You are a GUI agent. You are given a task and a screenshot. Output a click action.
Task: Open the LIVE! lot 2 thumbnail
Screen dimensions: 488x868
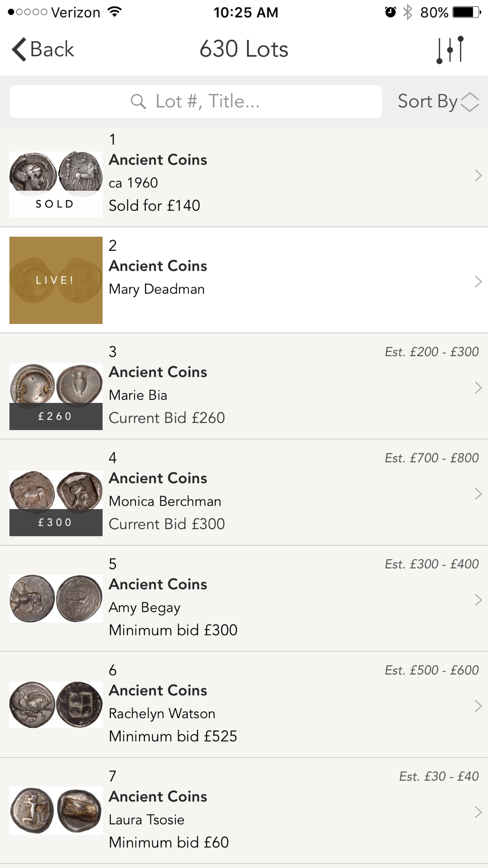coord(56,280)
